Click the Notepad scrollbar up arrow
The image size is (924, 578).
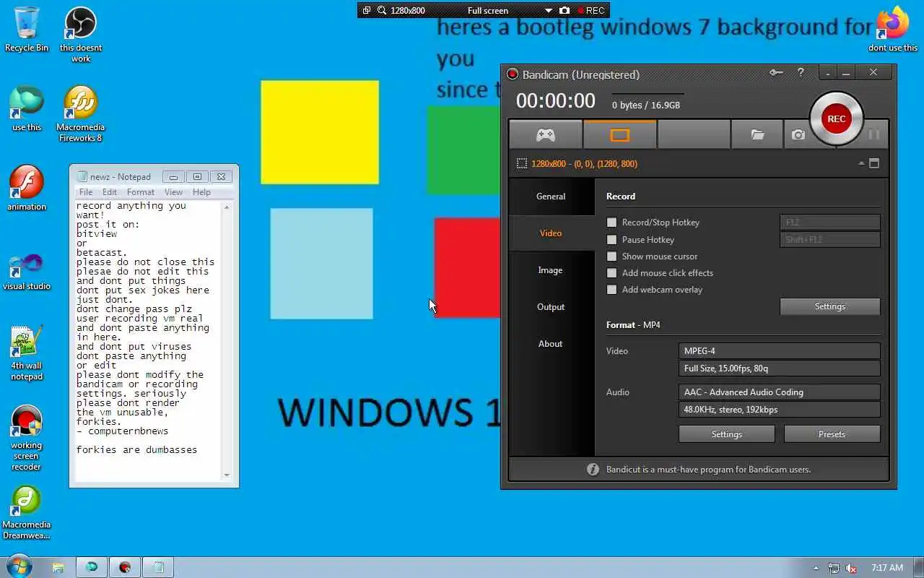pyautogui.click(x=227, y=207)
